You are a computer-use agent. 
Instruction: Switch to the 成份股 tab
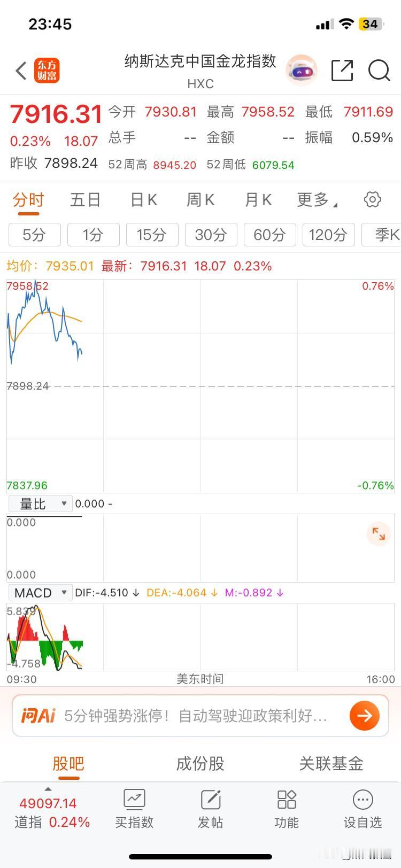coord(200,764)
